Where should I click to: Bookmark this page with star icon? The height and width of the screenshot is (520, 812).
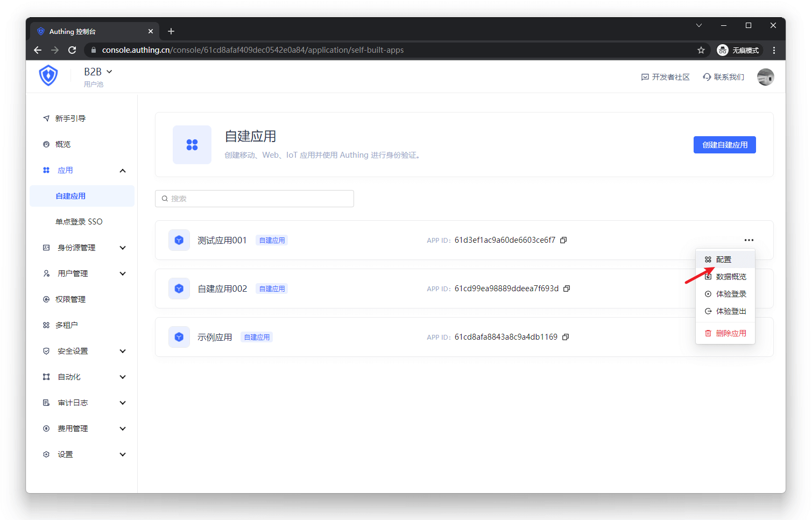tap(701, 50)
